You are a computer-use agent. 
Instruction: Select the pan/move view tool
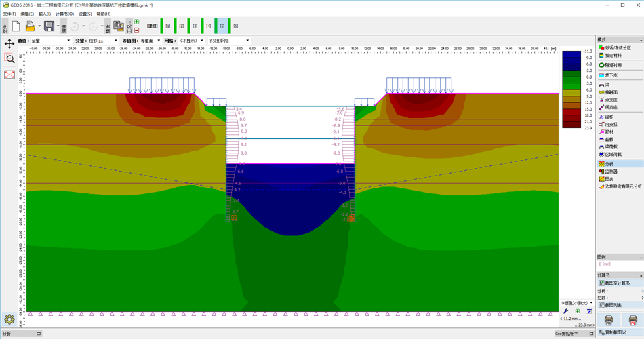(9, 43)
